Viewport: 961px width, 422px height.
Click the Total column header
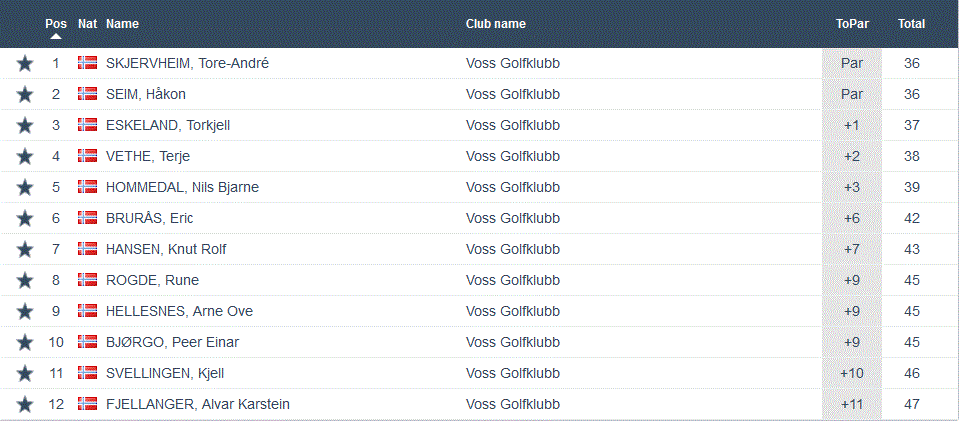pyautogui.click(x=911, y=24)
